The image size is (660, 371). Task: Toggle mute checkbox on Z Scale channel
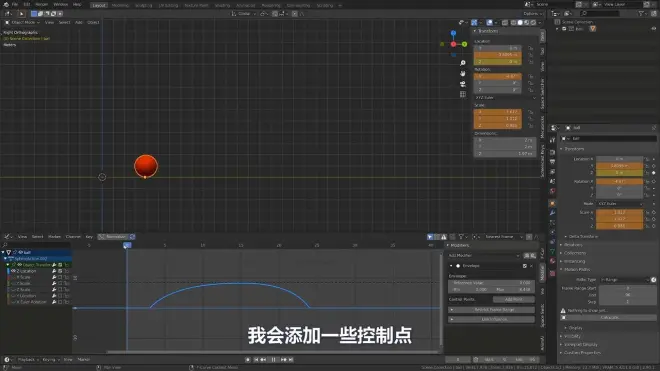pyautogui.click(x=60, y=290)
